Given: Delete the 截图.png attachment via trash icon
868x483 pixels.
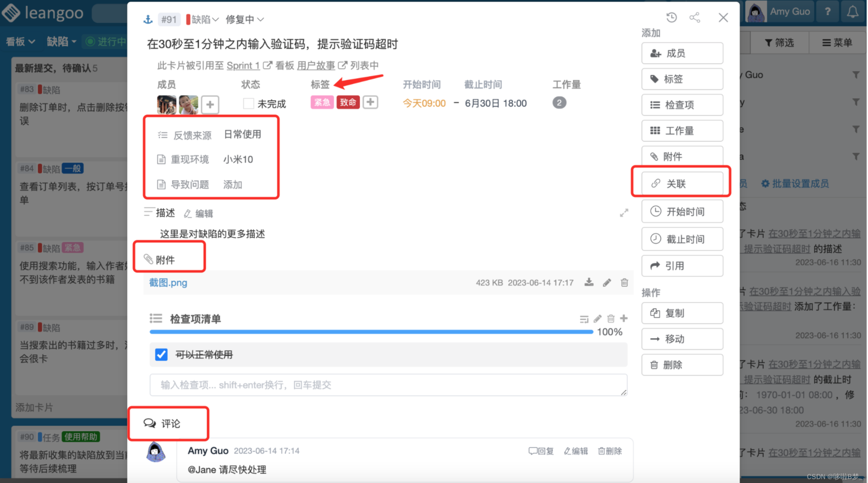Looking at the screenshot, I should [x=624, y=283].
